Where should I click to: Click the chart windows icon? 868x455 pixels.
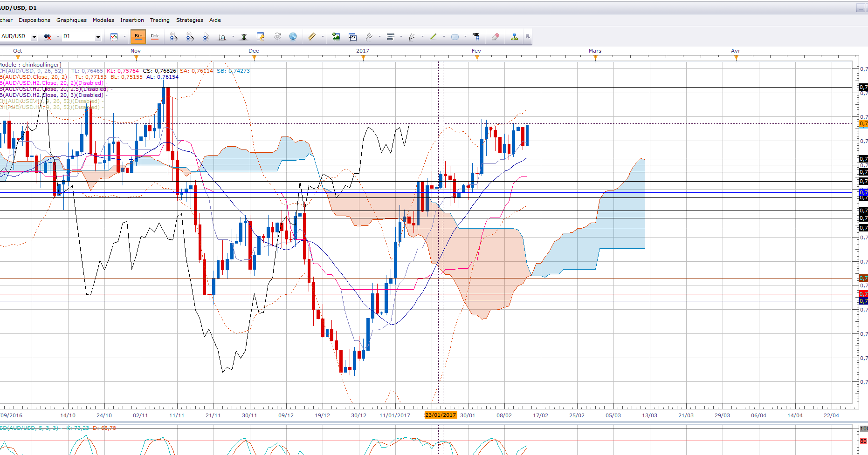[352, 36]
